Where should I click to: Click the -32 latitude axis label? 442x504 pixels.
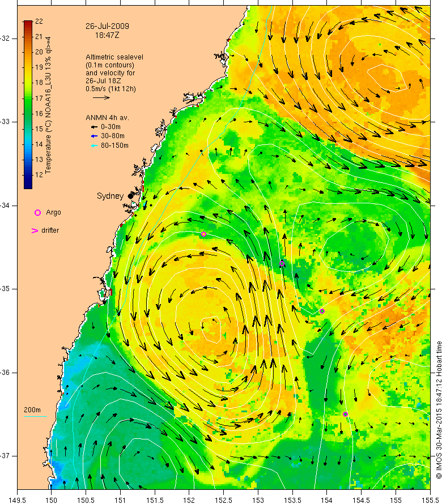[5, 39]
